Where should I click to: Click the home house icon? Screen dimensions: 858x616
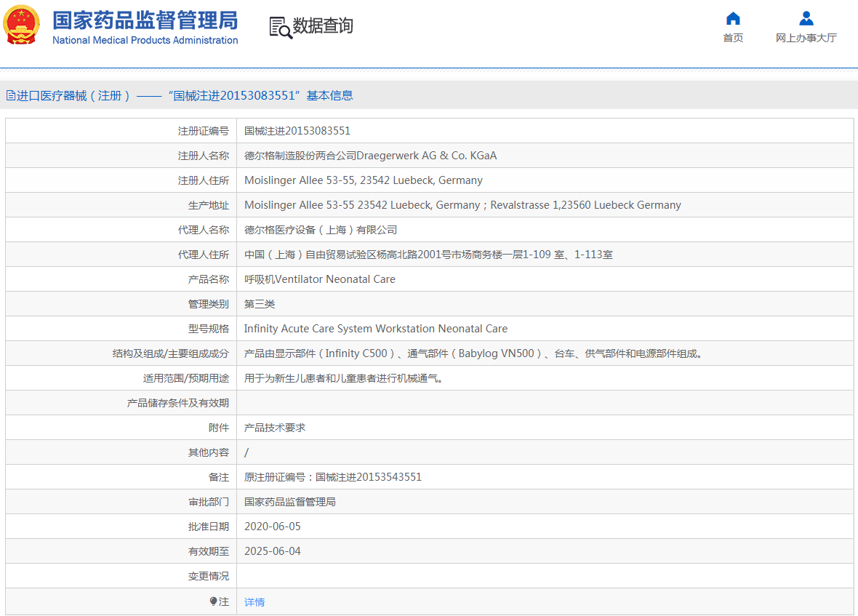(x=733, y=19)
